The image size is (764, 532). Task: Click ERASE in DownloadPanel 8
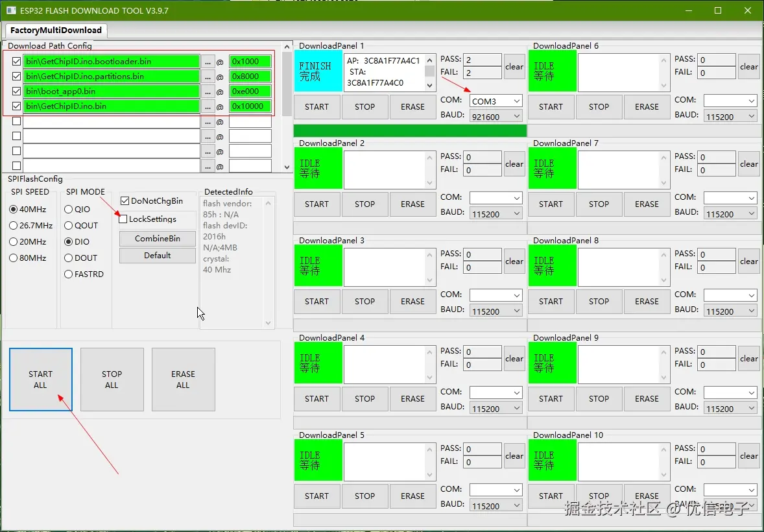[647, 301]
